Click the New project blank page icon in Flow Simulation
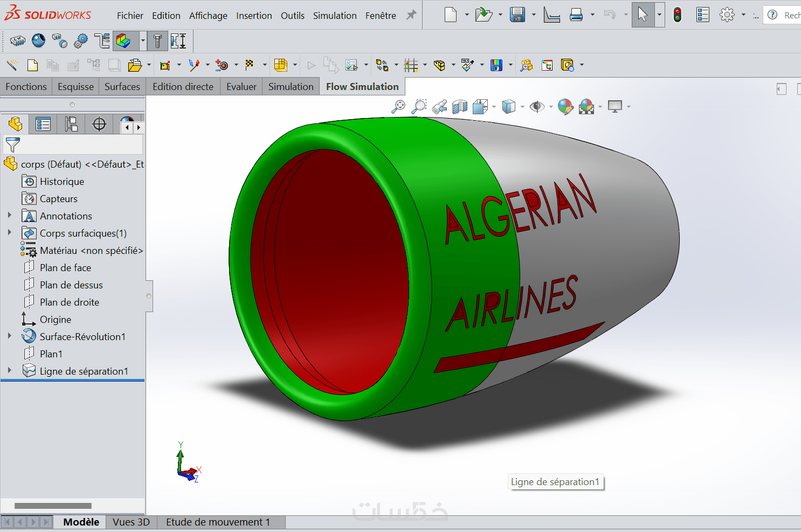The height and width of the screenshot is (532, 801). tap(32, 65)
